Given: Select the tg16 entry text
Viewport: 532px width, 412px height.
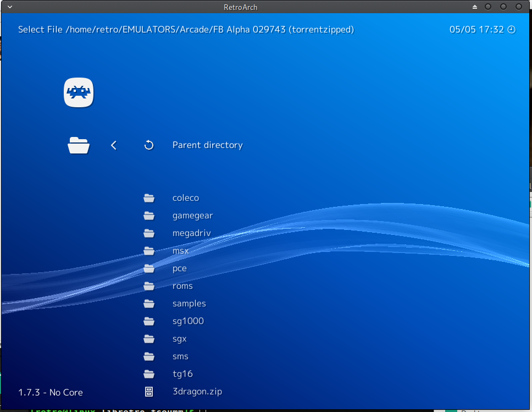Looking at the screenshot, I should click(182, 374).
